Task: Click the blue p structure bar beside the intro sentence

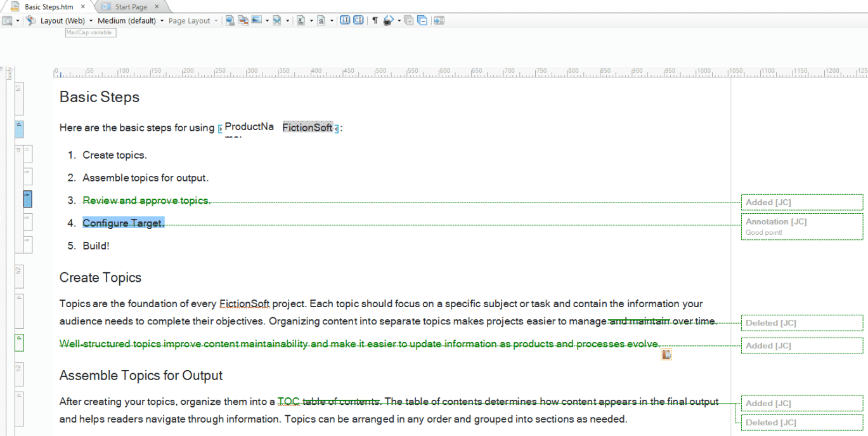Action: click(19, 129)
